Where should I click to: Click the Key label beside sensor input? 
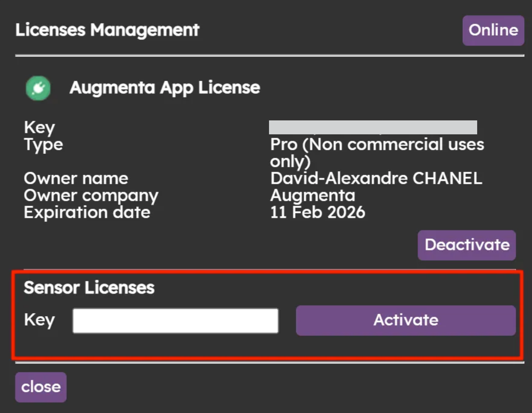pos(39,320)
